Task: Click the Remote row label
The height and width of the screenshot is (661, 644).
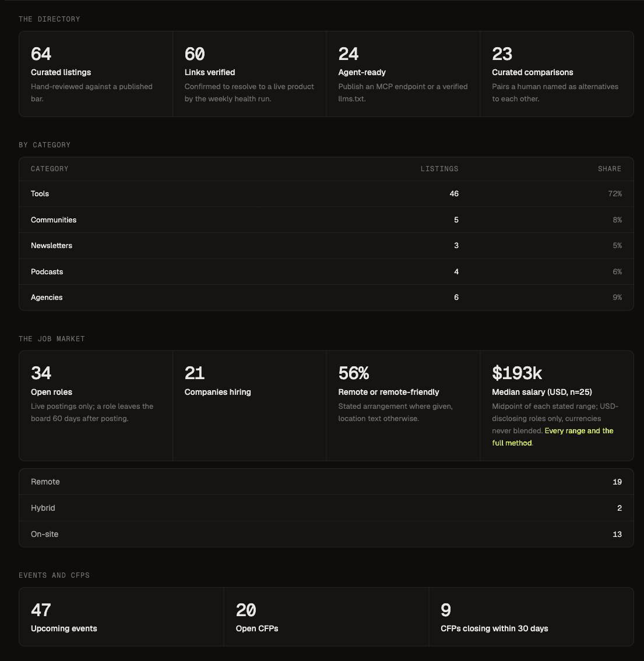Action: 45,482
